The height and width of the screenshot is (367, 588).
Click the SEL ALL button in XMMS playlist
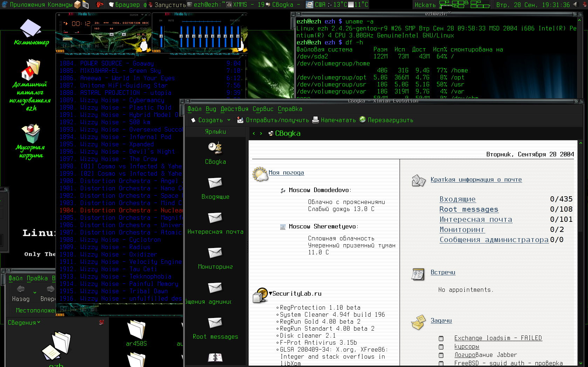(84, 309)
